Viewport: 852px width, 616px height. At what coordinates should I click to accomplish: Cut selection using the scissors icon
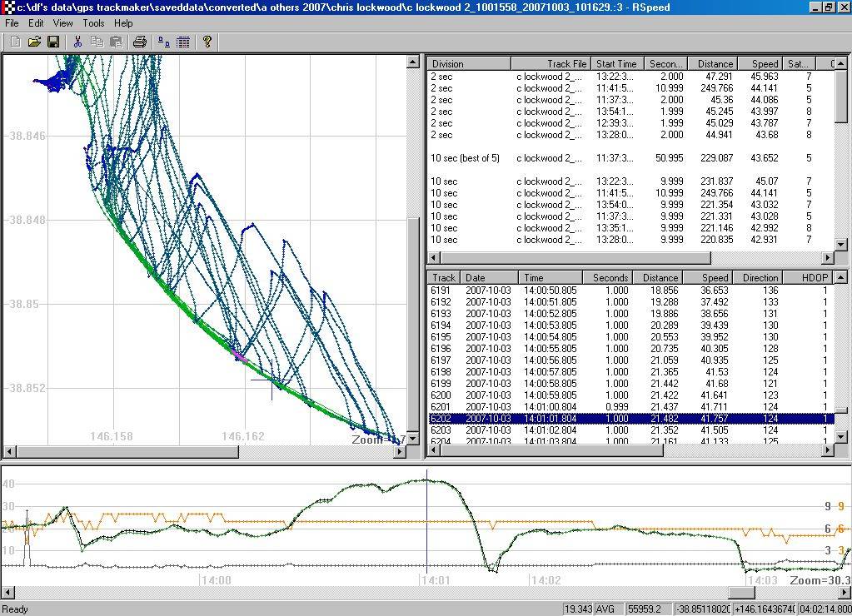click(77, 42)
